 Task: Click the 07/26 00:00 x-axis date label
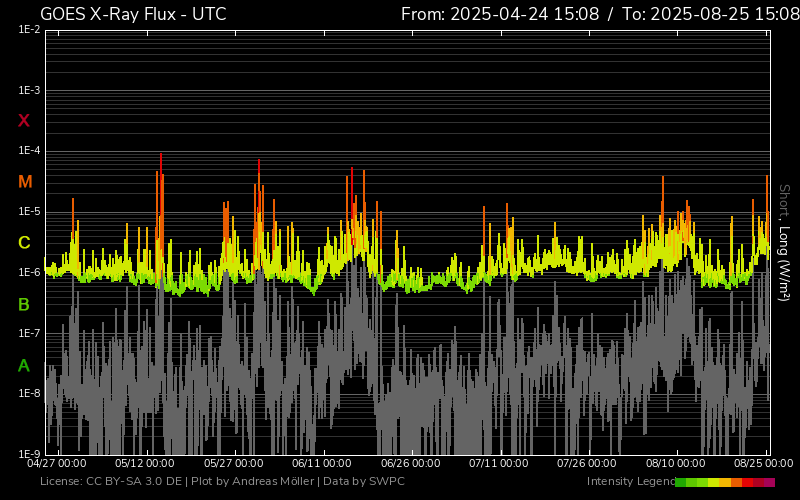587,464
